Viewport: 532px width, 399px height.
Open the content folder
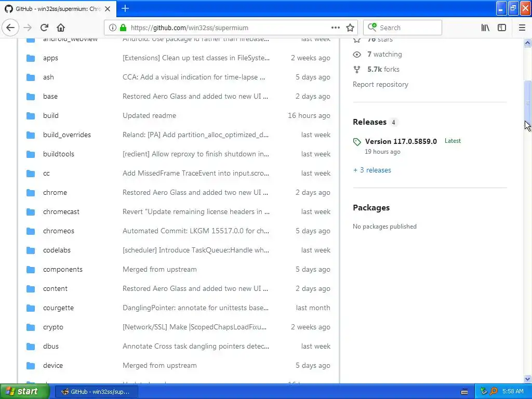coord(55,289)
